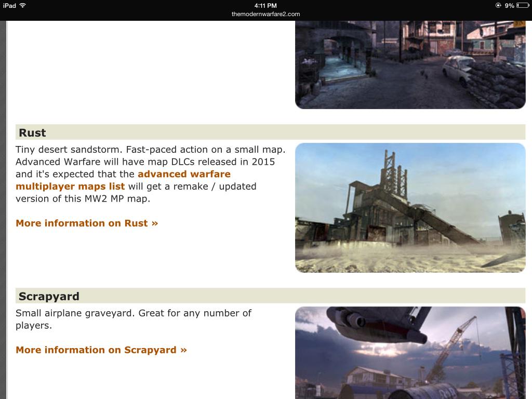Click the text 'Small airplane graveyard.'
This screenshot has height=399, width=532.
(74, 313)
